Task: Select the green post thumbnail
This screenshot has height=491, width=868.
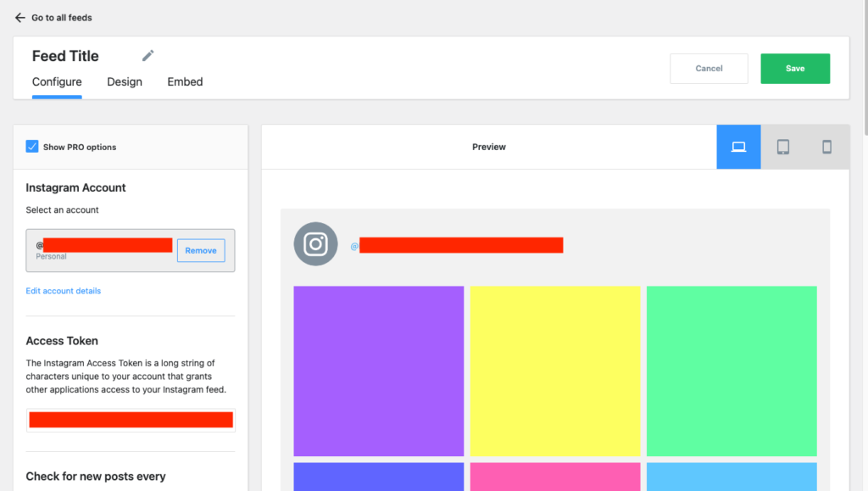Action: click(732, 371)
